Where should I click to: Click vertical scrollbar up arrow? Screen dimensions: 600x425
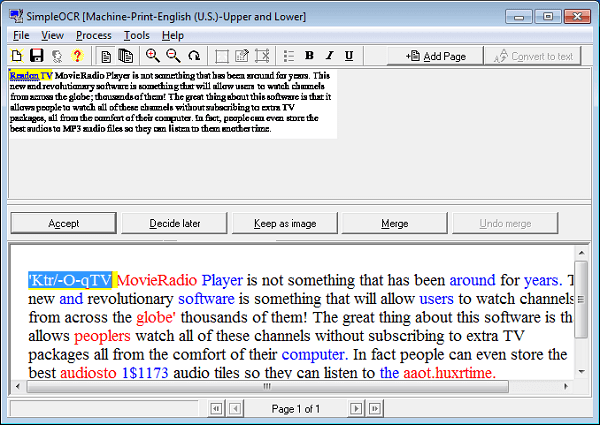click(582, 253)
